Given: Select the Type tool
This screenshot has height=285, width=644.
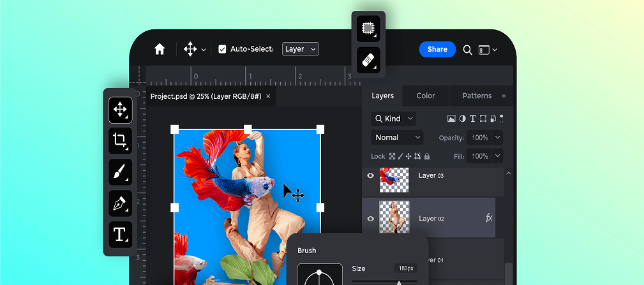Looking at the screenshot, I should [120, 234].
